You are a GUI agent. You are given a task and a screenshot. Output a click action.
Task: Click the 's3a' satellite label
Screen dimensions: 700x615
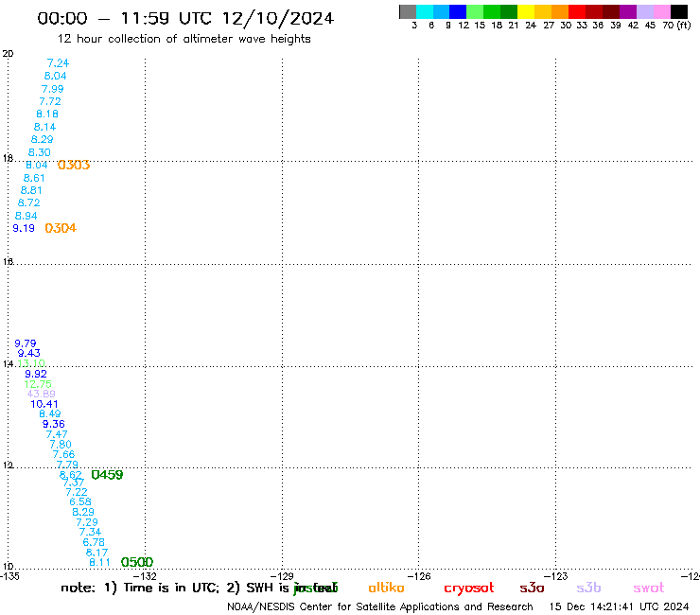click(532, 589)
